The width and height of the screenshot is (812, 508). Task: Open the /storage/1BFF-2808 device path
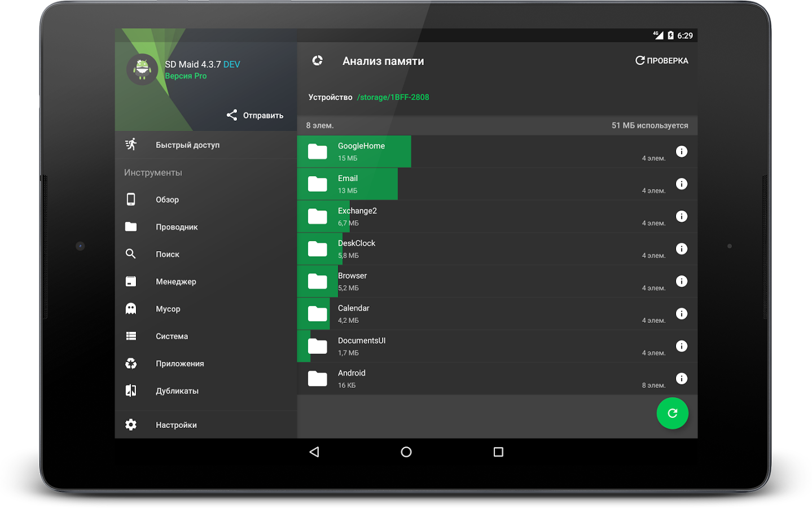(x=393, y=97)
